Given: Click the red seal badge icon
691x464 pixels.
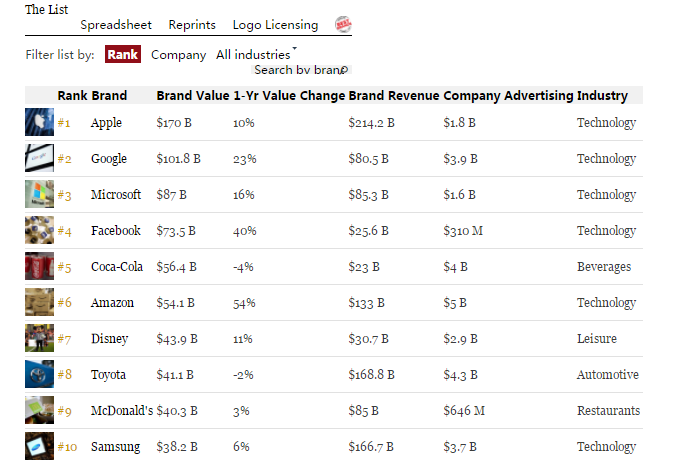Looking at the screenshot, I should pos(343,25).
